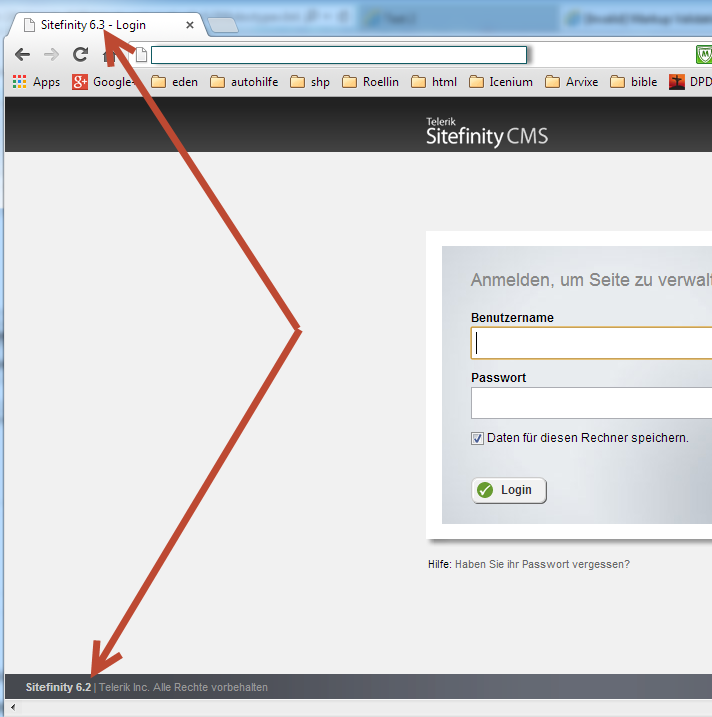Go back with the browser back arrow
Image resolution: width=712 pixels, height=717 pixels.
tap(22, 55)
